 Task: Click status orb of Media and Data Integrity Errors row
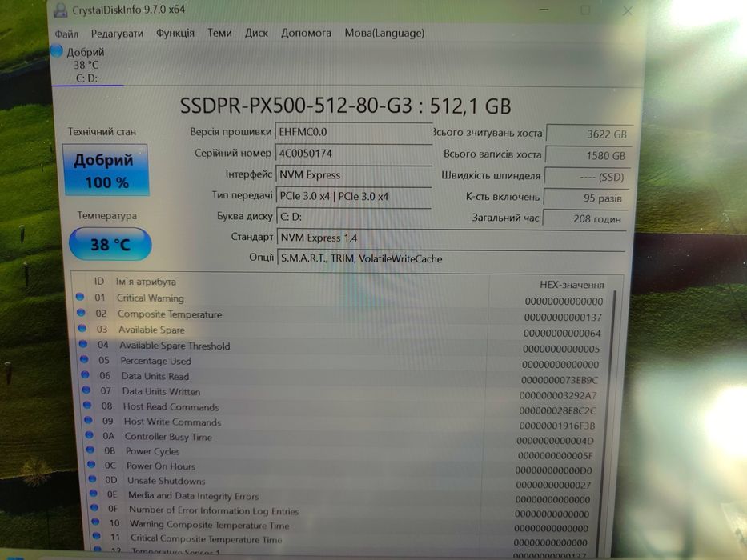tap(94, 494)
